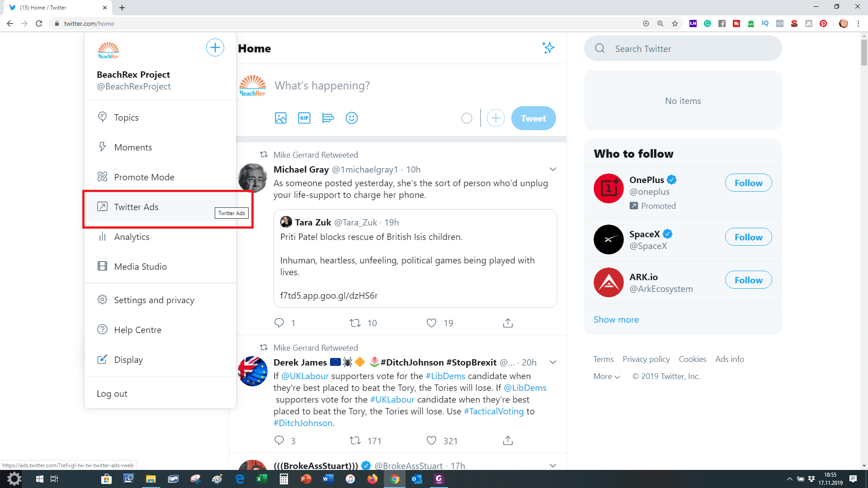The height and width of the screenshot is (488, 868).
Task: Open Twitter Ads menu item
Action: tap(136, 207)
